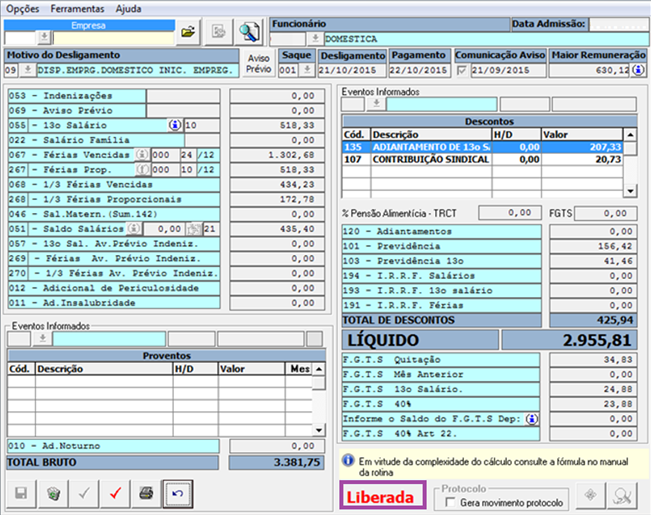651x515 pixels.
Task: Open the company folder icon
Action: [188, 32]
